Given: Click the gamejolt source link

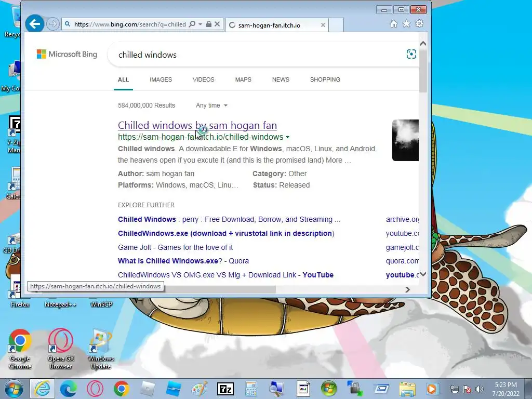Looking at the screenshot, I should point(402,247).
